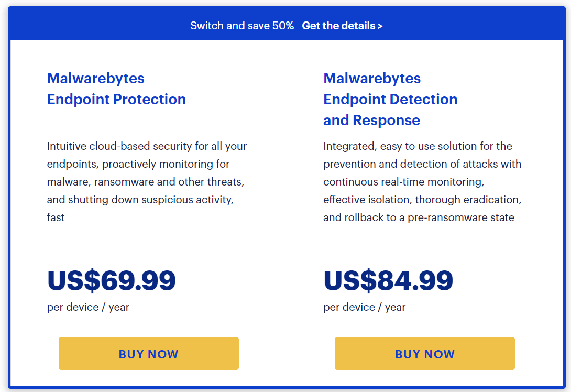Screen dimensions: 571x392
Task: Click Malwarebytes word above Endpoint Detection
Action: tap(372, 78)
